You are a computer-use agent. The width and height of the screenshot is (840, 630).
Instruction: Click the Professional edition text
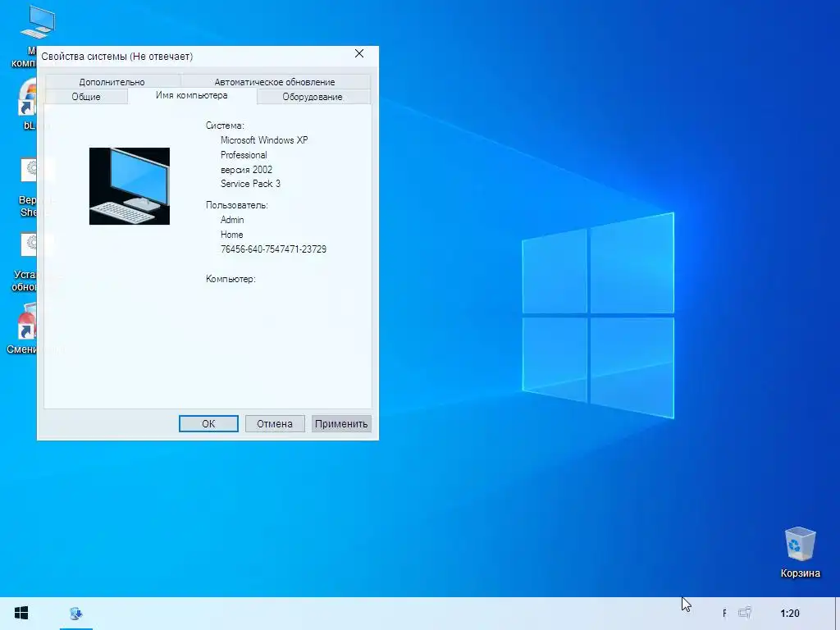point(244,155)
